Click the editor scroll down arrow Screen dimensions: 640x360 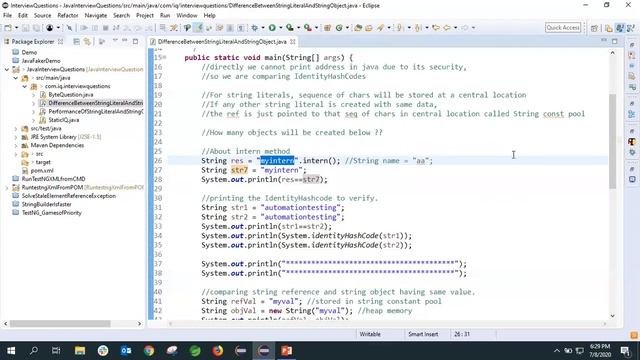[x=612, y=316]
